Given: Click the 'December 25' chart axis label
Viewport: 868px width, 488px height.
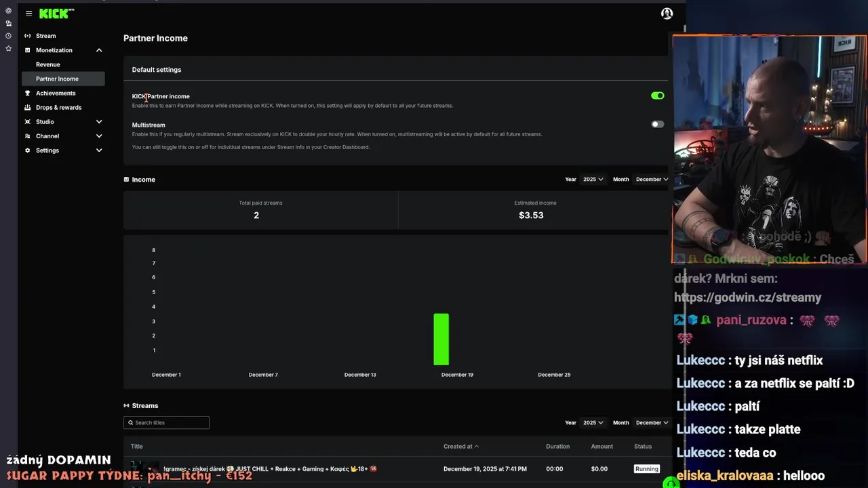Looking at the screenshot, I should tap(554, 375).
